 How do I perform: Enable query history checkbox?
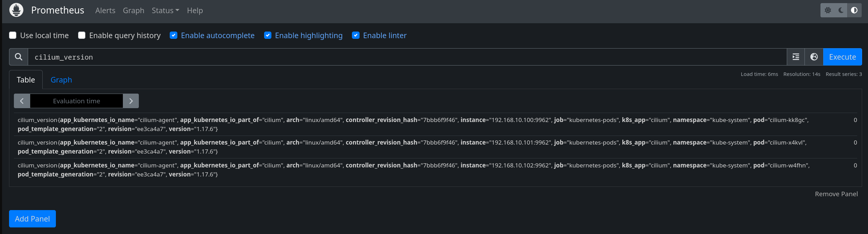pos(82,35)
